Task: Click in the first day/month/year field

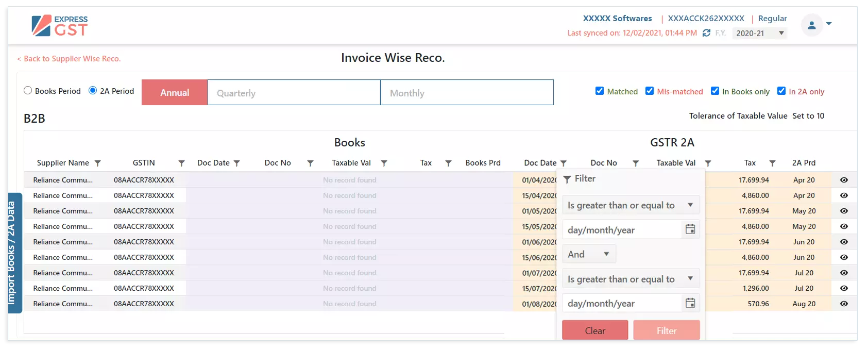Action: (622, 230)
